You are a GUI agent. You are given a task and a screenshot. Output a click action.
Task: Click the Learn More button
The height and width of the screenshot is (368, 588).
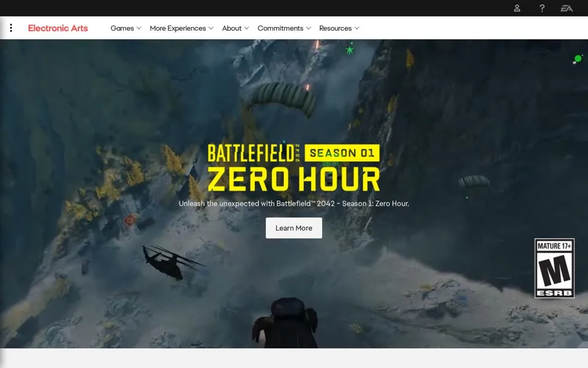293,228
